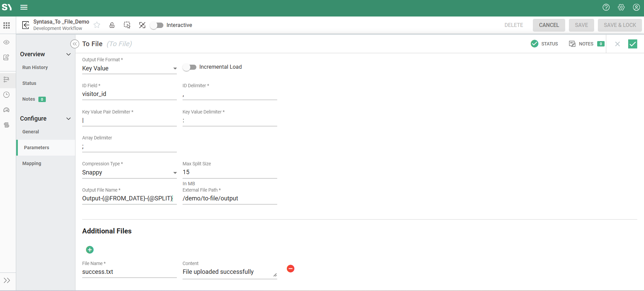Viewport: 644px width, 291px height.
Task: Click the unlock padlock icon
Action: (112, 25)
